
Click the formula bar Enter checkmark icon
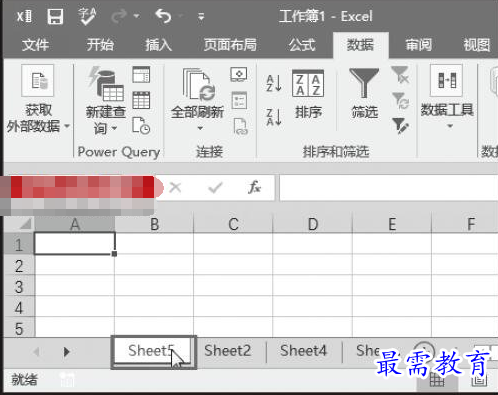click(x=215, y=188)
